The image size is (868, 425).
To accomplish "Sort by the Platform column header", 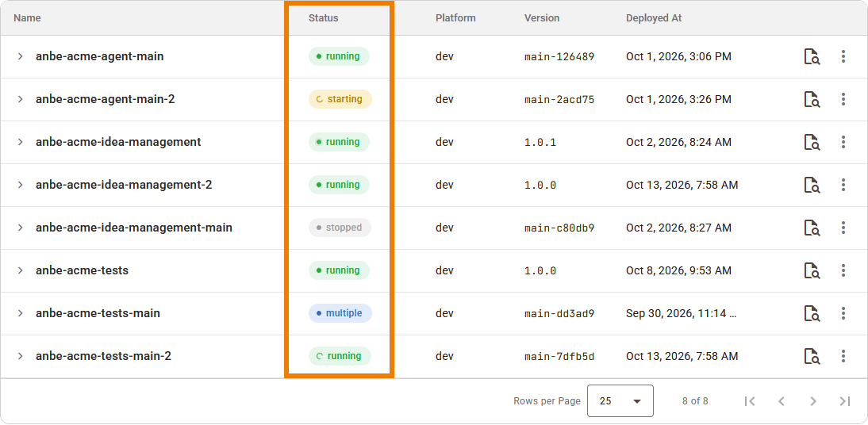I will [x=455, y=18].
